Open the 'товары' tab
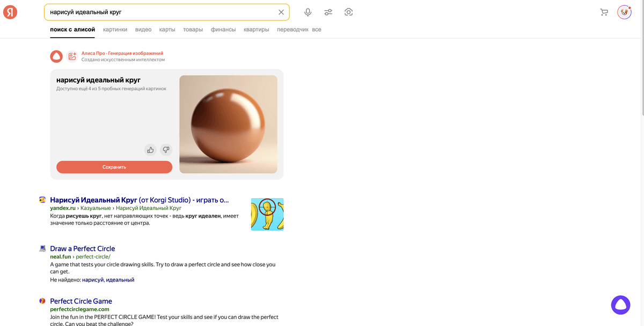This screenshot has height=326, width=644. click(193, 30)
